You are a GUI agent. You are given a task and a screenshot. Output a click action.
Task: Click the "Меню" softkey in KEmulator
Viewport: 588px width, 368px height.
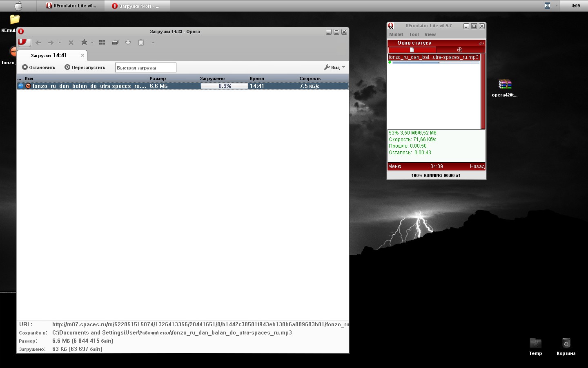(395, 166)
